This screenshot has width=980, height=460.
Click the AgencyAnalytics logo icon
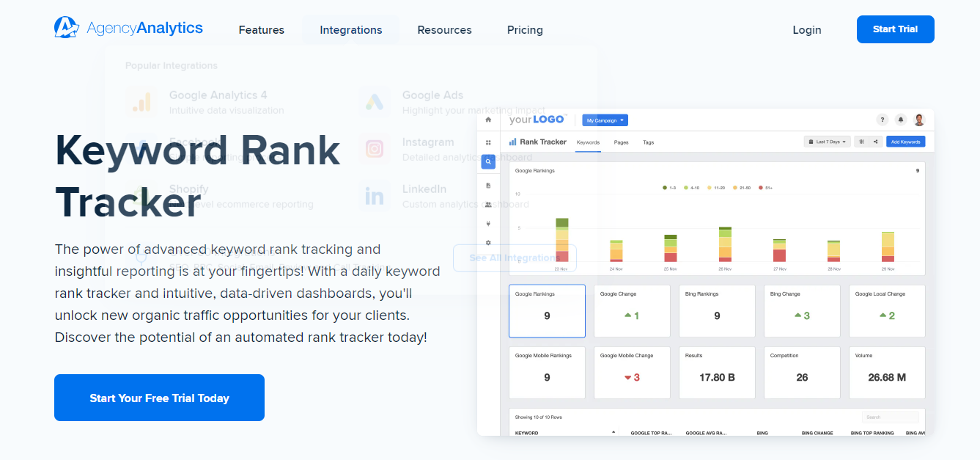point(66,28)
